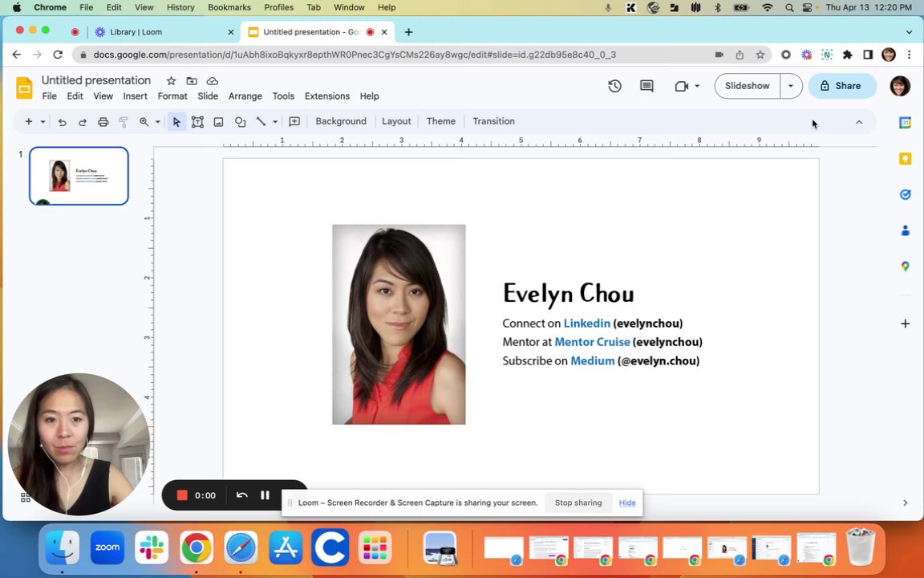Select slide 1 thumbnail
This screenshot has height=578, width=924.
79,176
